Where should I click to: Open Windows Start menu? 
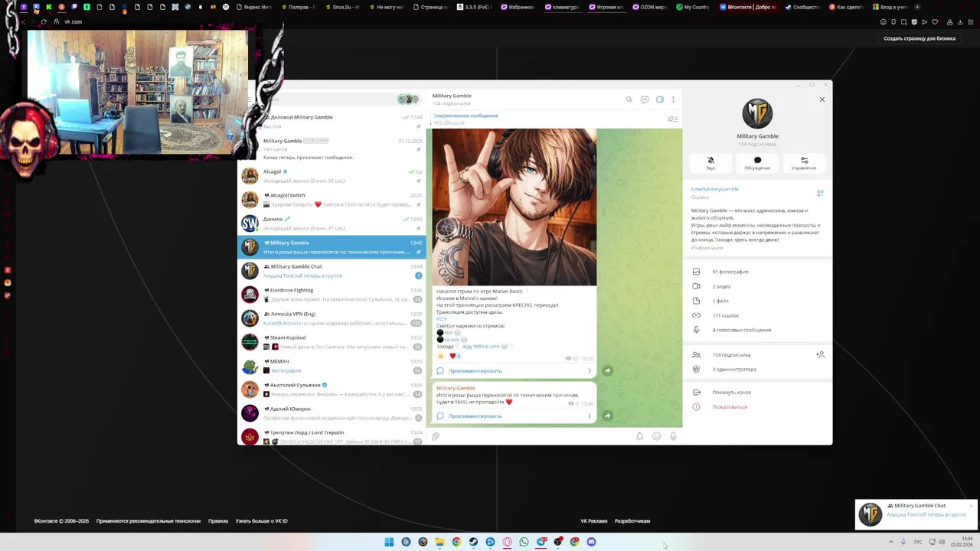389,542
